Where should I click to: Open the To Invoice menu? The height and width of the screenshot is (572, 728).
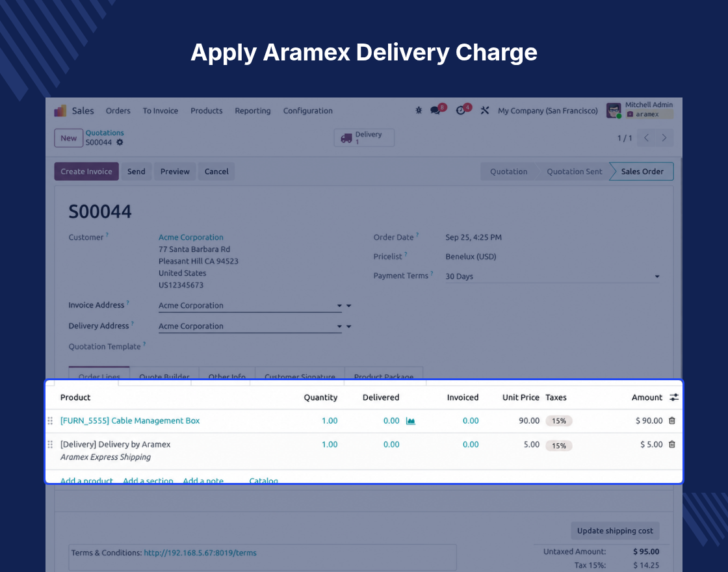[160, 110]
